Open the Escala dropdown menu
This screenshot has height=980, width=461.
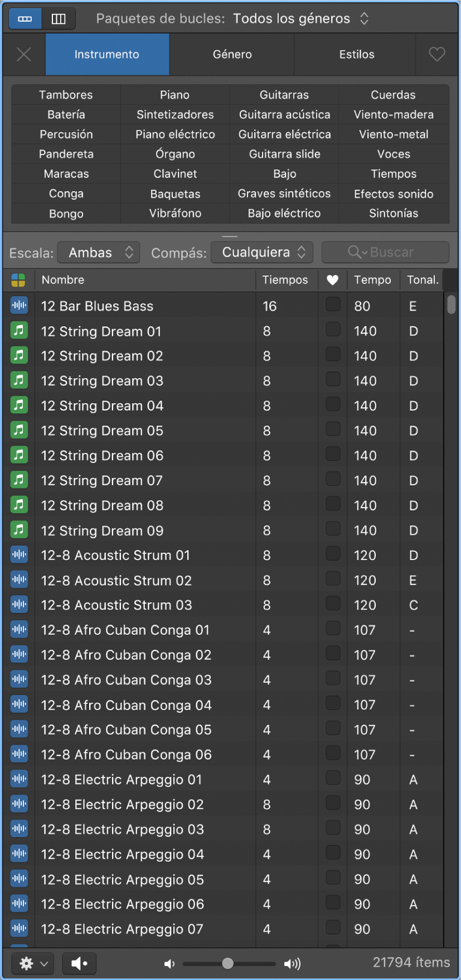99,253
